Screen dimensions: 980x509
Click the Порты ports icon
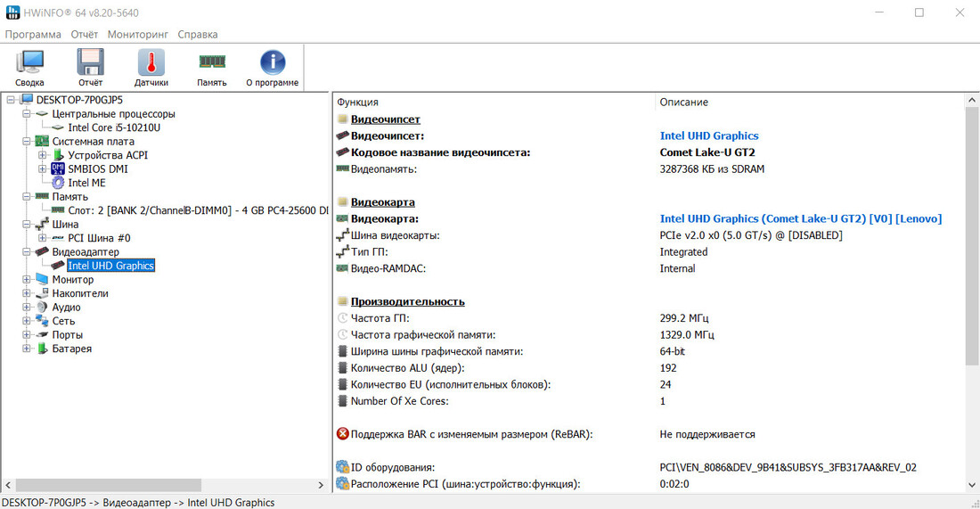(42, 334)
